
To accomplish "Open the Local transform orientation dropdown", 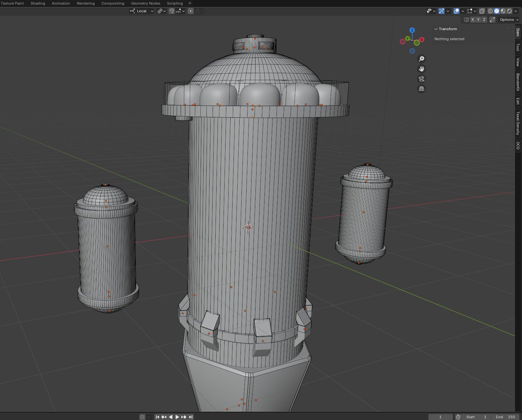I will point(142,11).
